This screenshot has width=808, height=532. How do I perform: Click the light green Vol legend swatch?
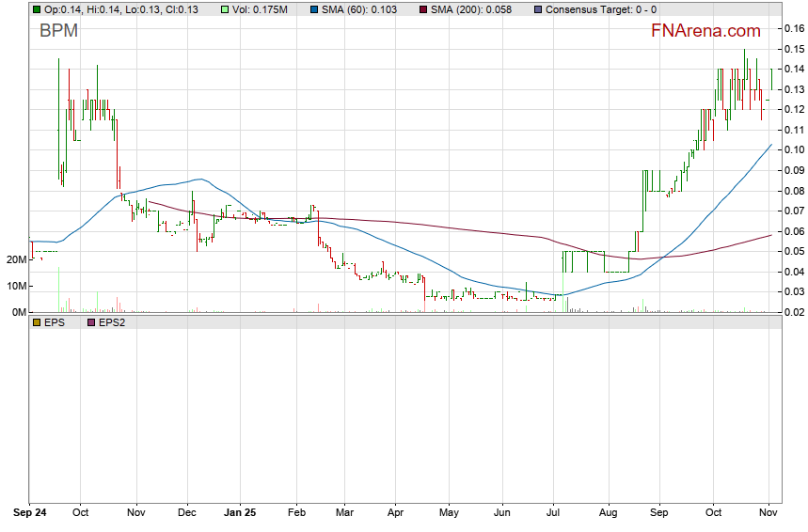(x=224, y=9)
